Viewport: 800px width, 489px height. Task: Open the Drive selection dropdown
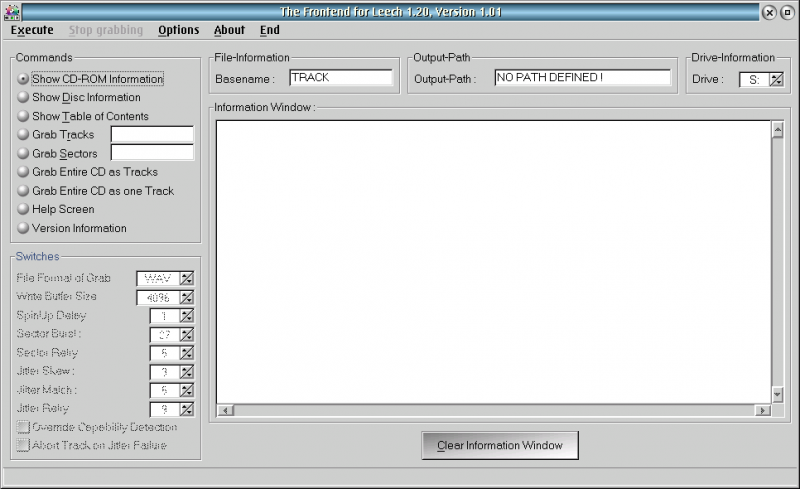[776, 80]
